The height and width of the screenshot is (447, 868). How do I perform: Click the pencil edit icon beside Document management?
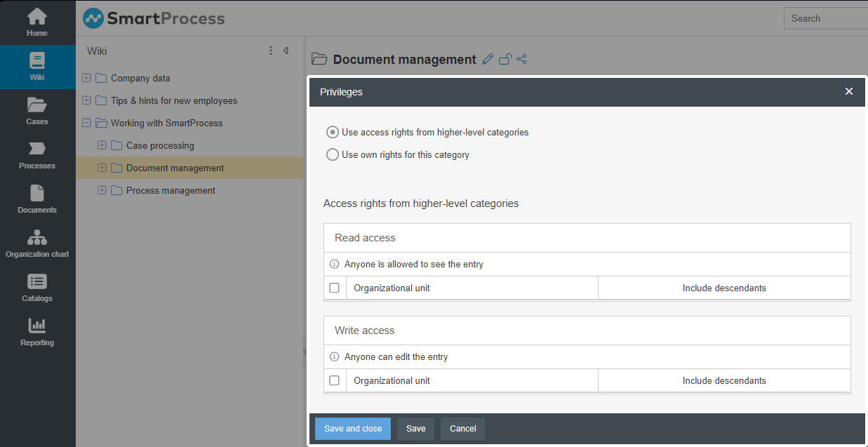click(x=488, y=60)
